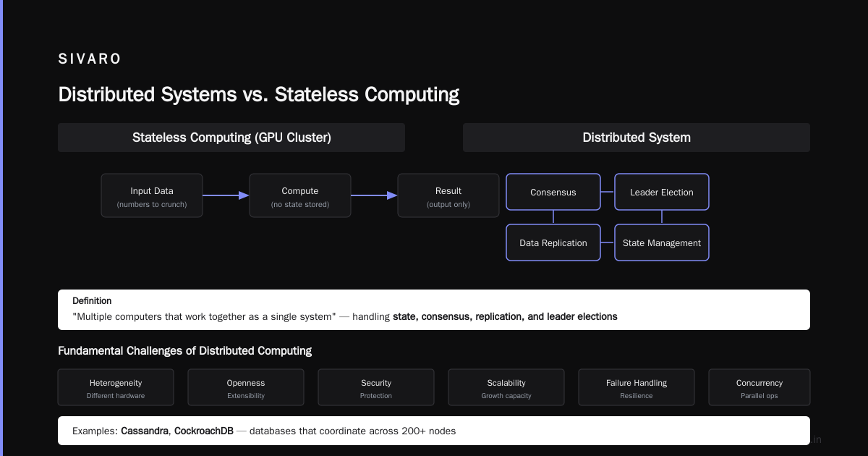Select the Openness card
Viewport: 868px width, 456px height.
(246, 387)
